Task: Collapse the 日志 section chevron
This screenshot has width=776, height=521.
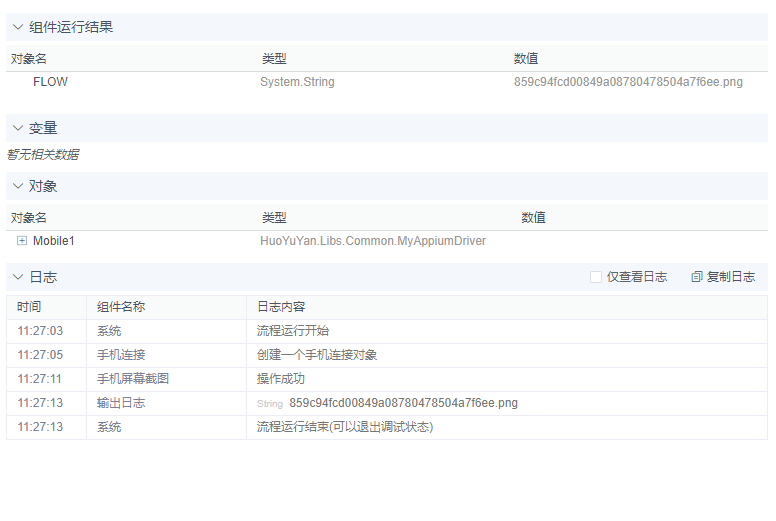Action: tap(18, 277)
